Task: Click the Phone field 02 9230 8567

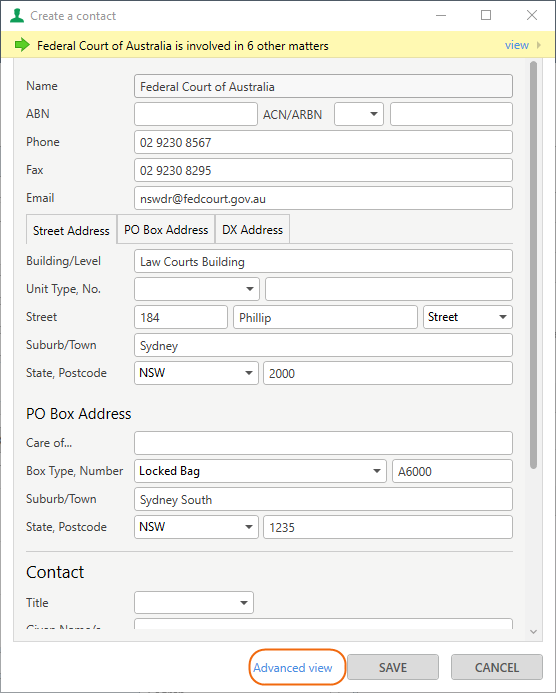Action: click(x=324, y=142)
